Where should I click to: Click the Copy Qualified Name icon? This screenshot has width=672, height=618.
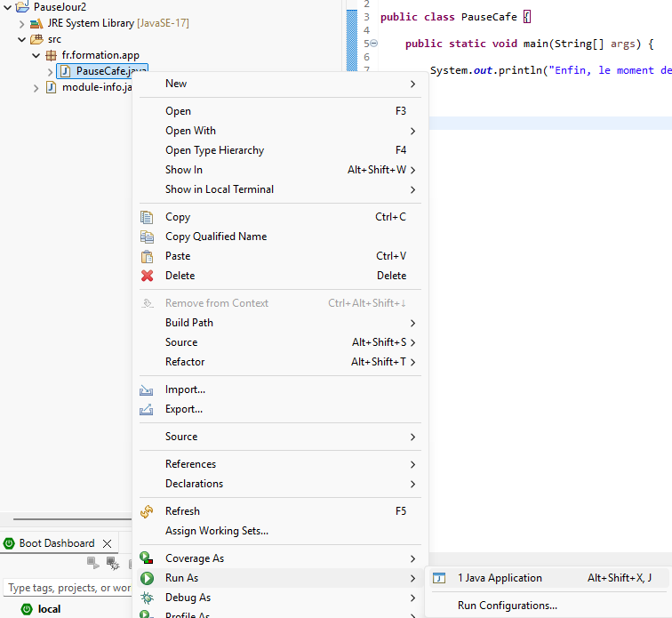[x=148, y=237]
